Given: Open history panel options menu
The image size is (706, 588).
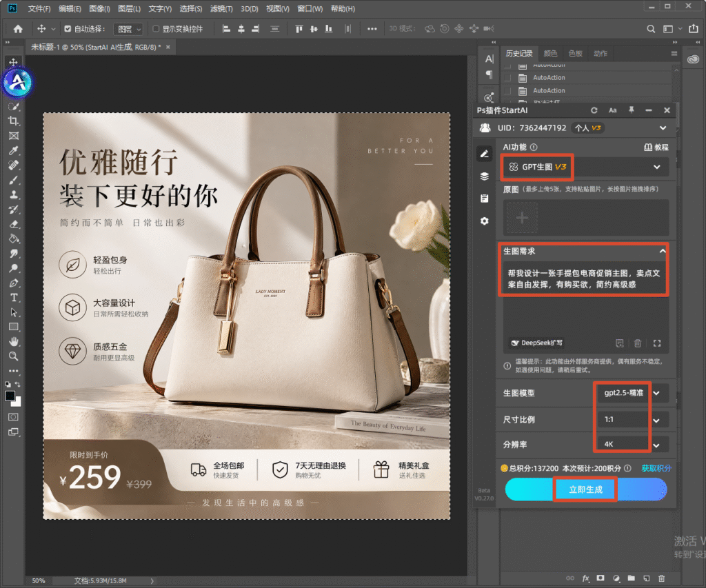Looking at the screenshot, I should click(x=674, y=54).
